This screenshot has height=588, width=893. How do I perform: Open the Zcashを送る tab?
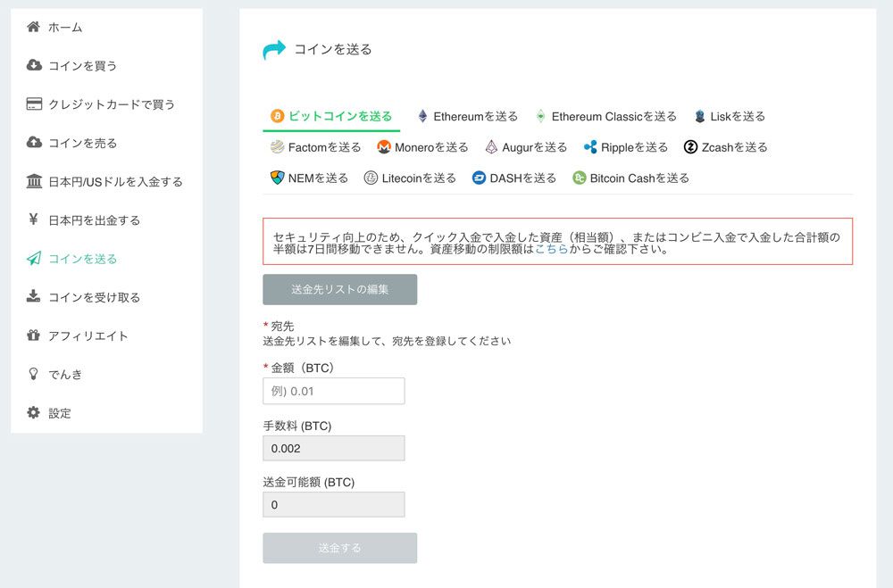coord(725,147)
